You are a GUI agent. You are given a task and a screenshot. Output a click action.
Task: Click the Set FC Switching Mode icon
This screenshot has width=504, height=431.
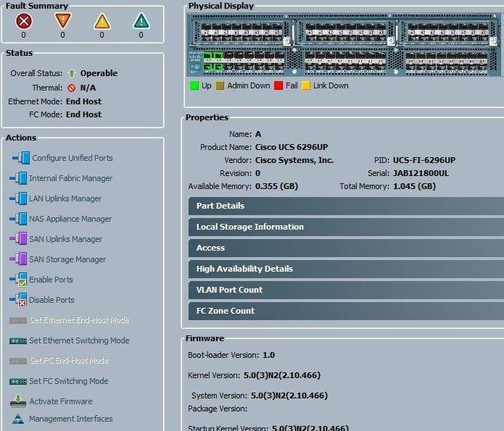(x=18, y=381)
